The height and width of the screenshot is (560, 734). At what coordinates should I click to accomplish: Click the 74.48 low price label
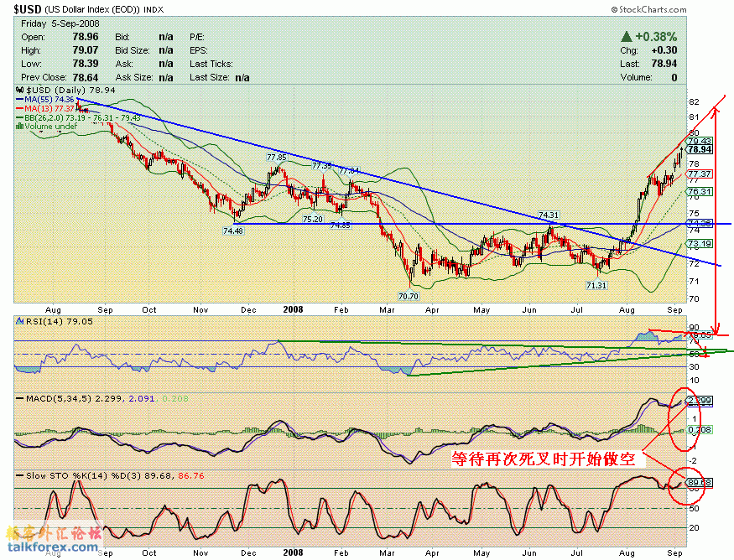tap(233, 231)
